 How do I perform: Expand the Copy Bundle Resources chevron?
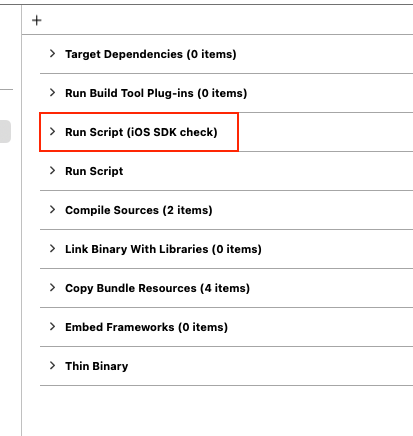click(x=52, y=287)
